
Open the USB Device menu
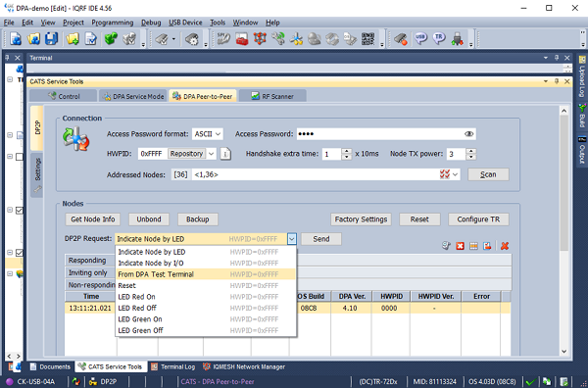[185, 23]
